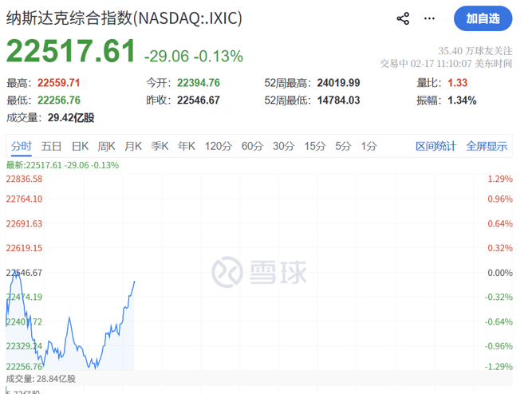Click the latest point of the blue price line
This screenshot has height=394, width=532.
point(134,282)
